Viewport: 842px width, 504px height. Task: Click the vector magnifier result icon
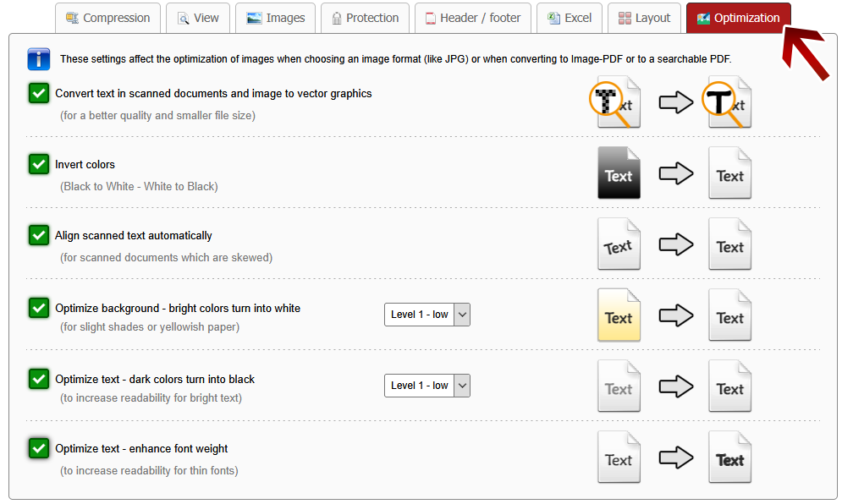point(729,104)
